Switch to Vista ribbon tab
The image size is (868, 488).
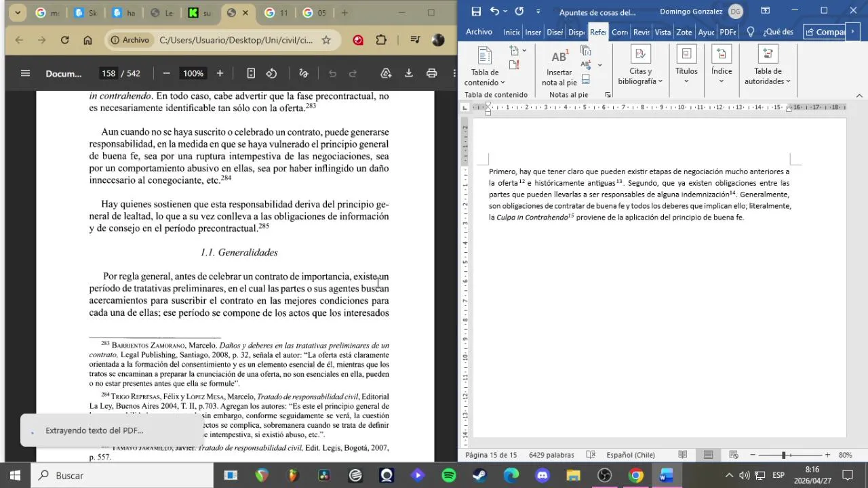coord(663,32)
